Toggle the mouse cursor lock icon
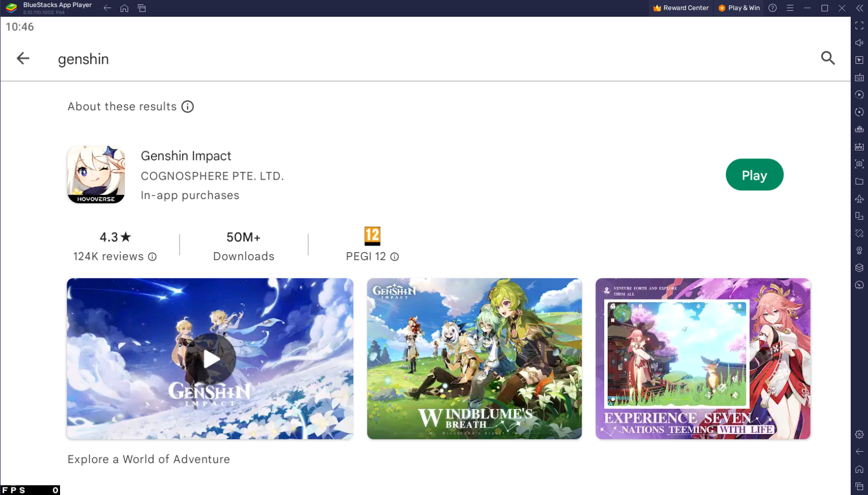Image resolution: width=868 pixels, height=495 pixels. tap(859, 60)
